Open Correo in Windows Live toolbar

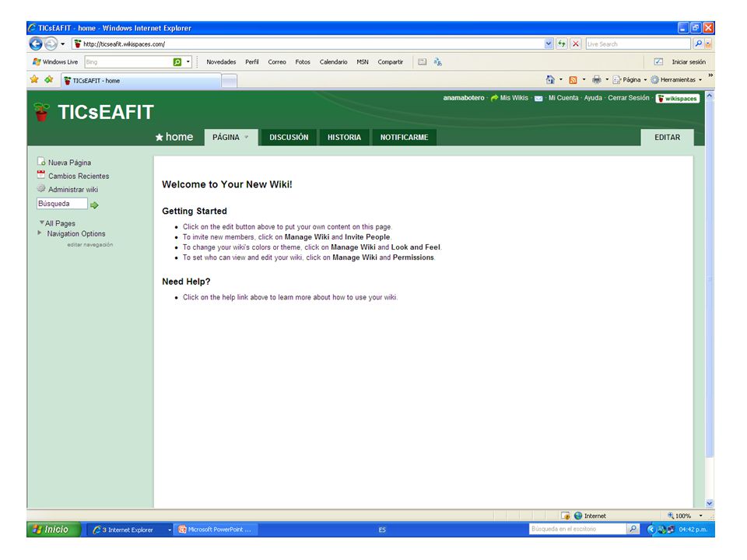click(277, 62)
